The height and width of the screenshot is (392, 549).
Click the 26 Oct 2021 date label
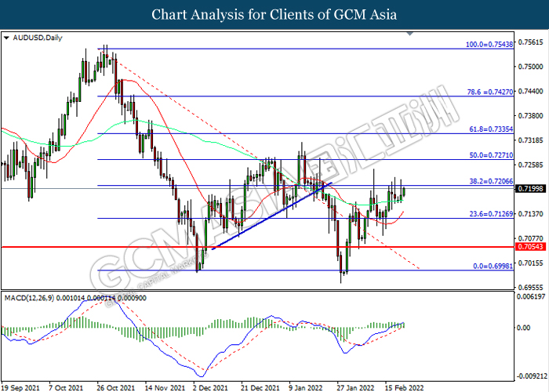click(115, 388)
